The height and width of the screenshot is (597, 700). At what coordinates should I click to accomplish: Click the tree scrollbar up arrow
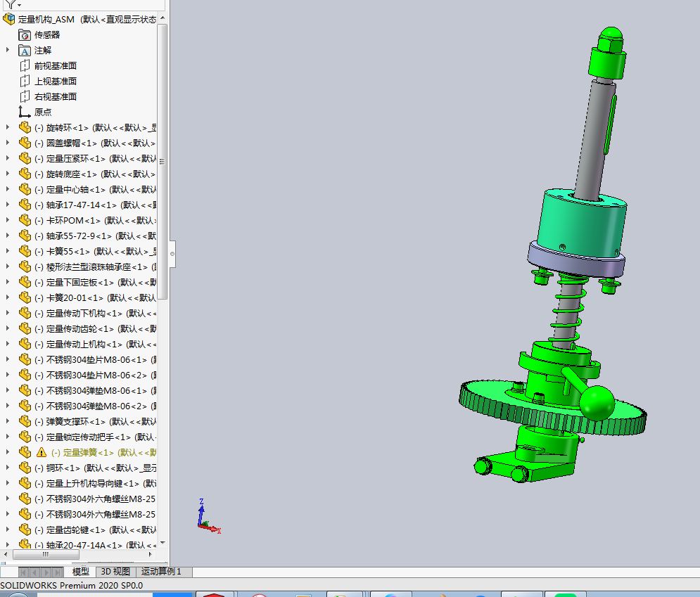pos(163,18)
